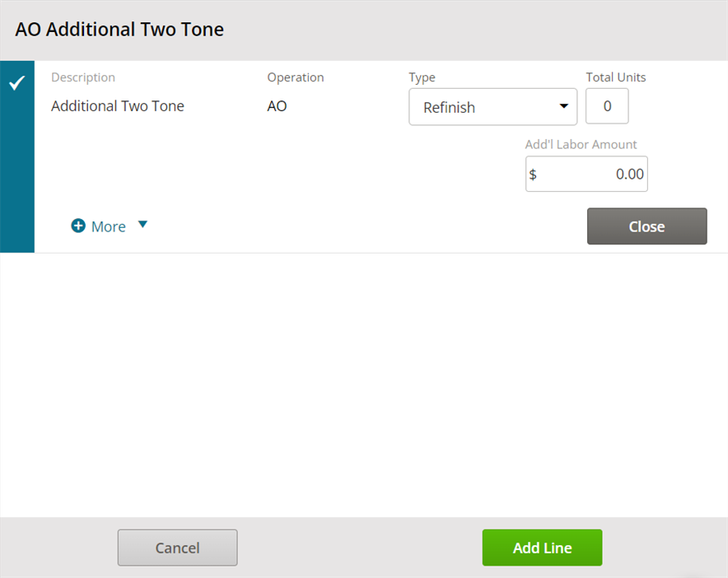728x578 pixels.
Task: Open the Type dropdown showing Refinish
Action: click(x=492, y=107)
